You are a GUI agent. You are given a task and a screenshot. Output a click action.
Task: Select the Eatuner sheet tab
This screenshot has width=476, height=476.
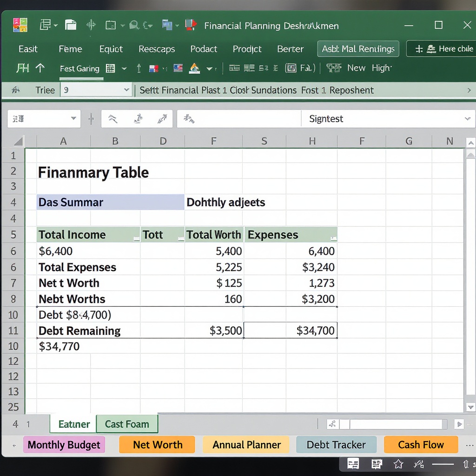point(74,424)
